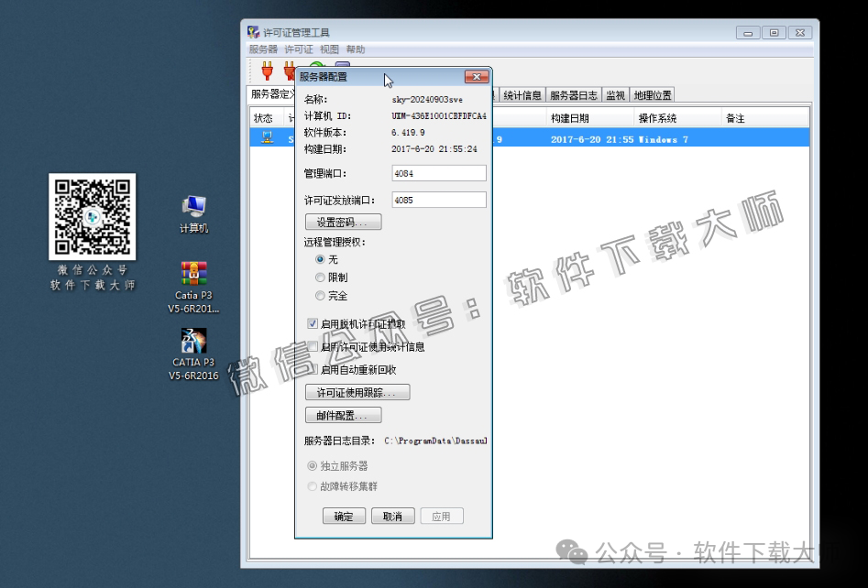The height and width of the screenshot is (588, 868).
Task: Select the 无 remote authorization radio button
Action: (x=319, y=259)
